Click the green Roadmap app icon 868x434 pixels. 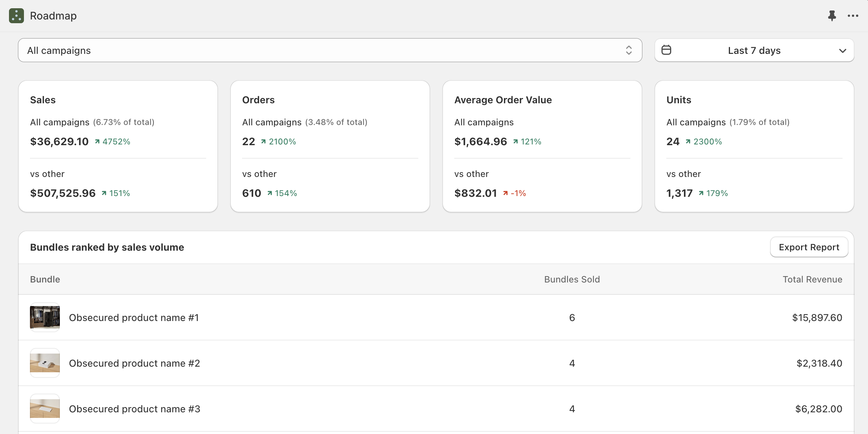pos(16,16)
